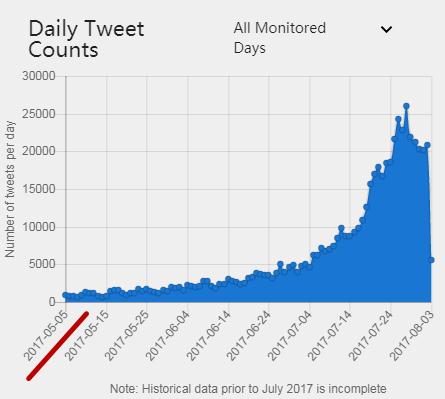Click the first data point at 2017-05-05
This screenshot has width=445, height=399.
coord(66,295)
